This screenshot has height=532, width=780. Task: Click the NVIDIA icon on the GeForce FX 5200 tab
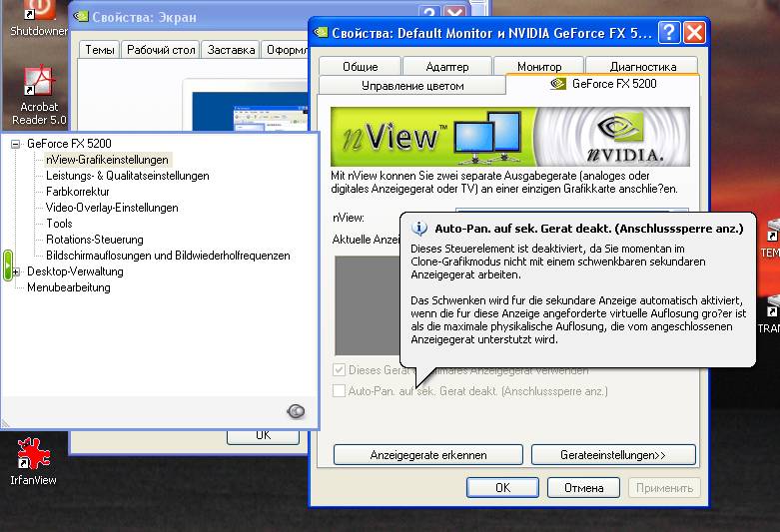[x=558, y=84]
